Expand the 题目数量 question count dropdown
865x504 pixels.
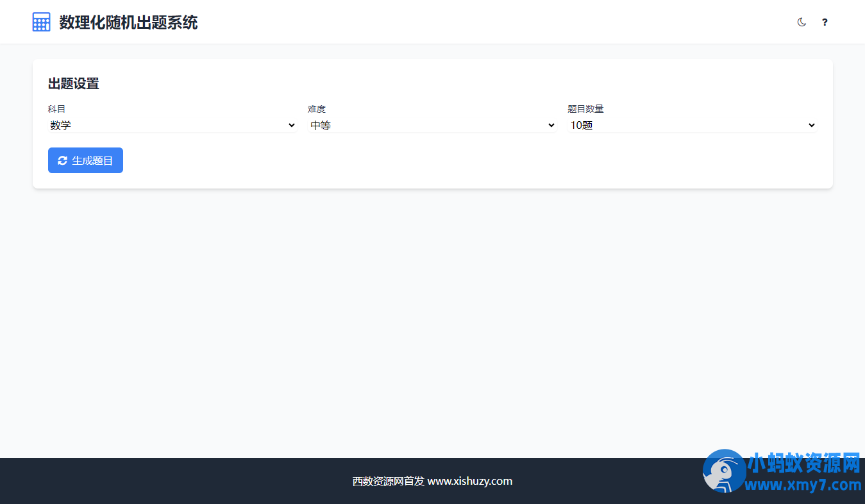(x=693, y=125)
